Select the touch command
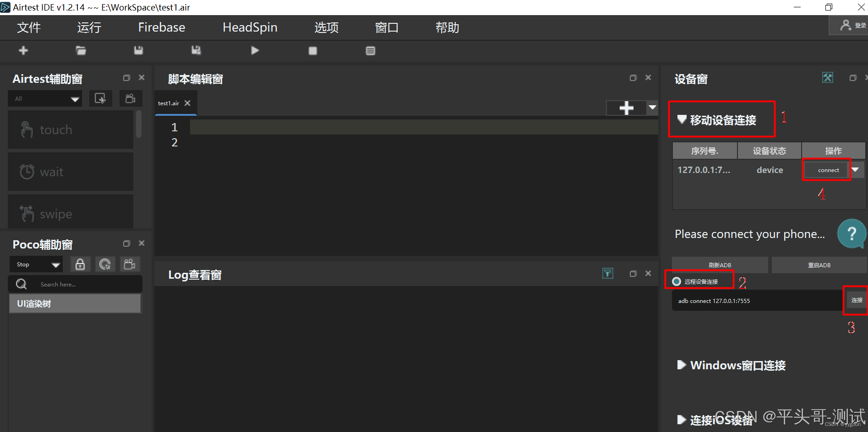This screenshot has height=432, width=868. coord(71,130)
